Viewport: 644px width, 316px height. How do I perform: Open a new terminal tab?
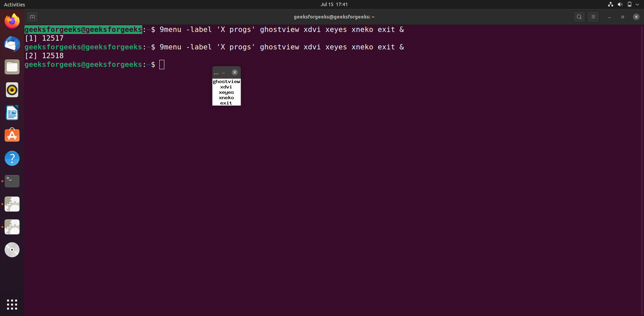[x=32, y=17]
